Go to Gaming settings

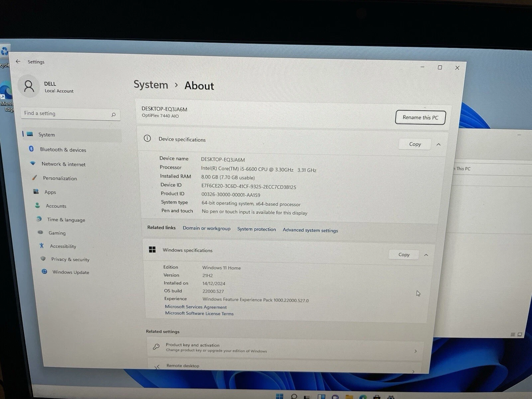(x=57, y=233)
